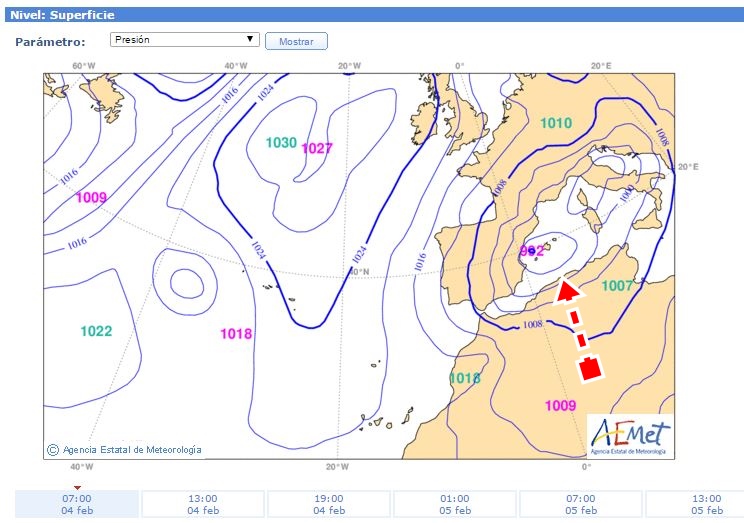Jump to the 01:00 05 feb forecast
Viewport: 744px width, 523px height.
coord(455,504)
